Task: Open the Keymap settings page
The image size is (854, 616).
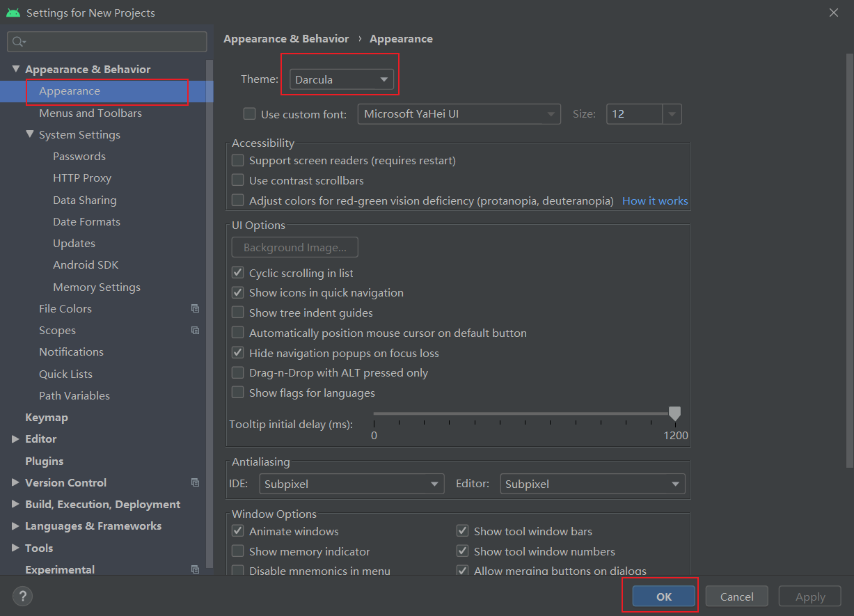Action: 47,417
